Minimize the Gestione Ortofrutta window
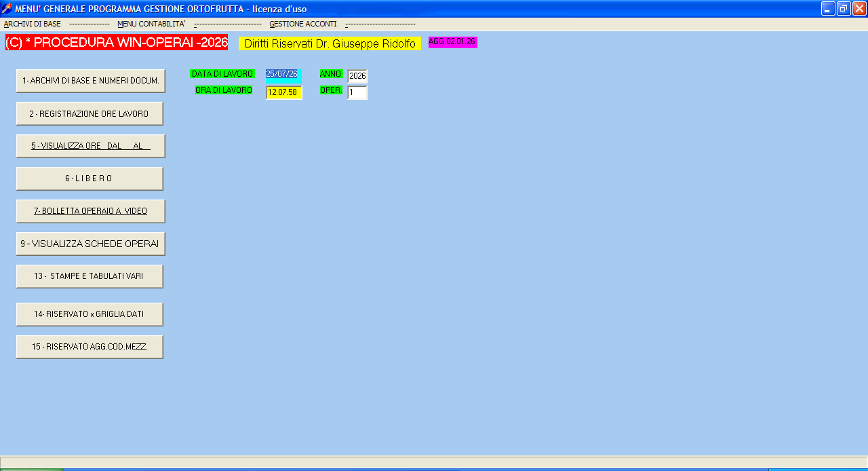Viewport: 868px width, 471px height. 828,8
